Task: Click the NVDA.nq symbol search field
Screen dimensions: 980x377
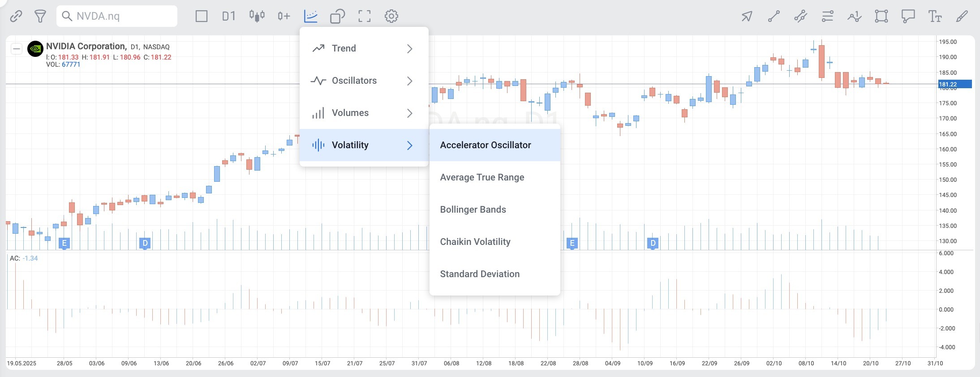Action: 117,17
